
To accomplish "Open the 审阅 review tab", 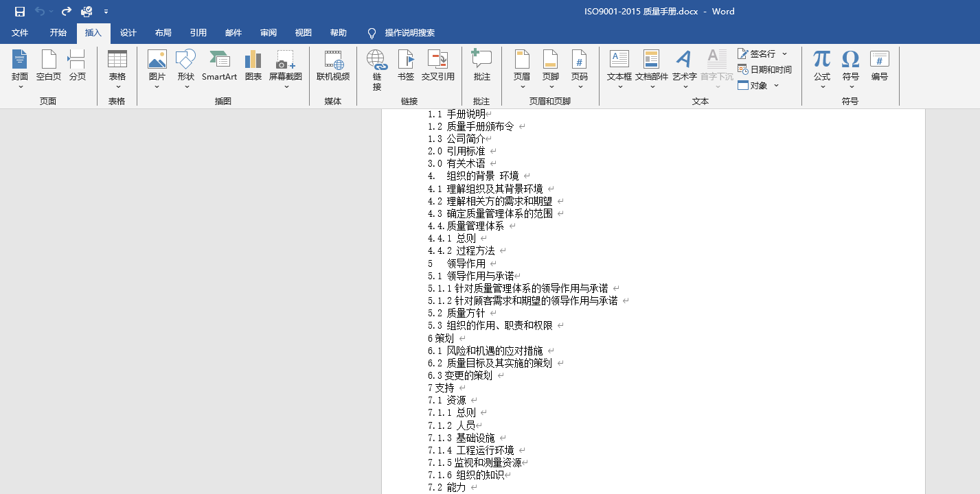I will click(x=269, y=33).
